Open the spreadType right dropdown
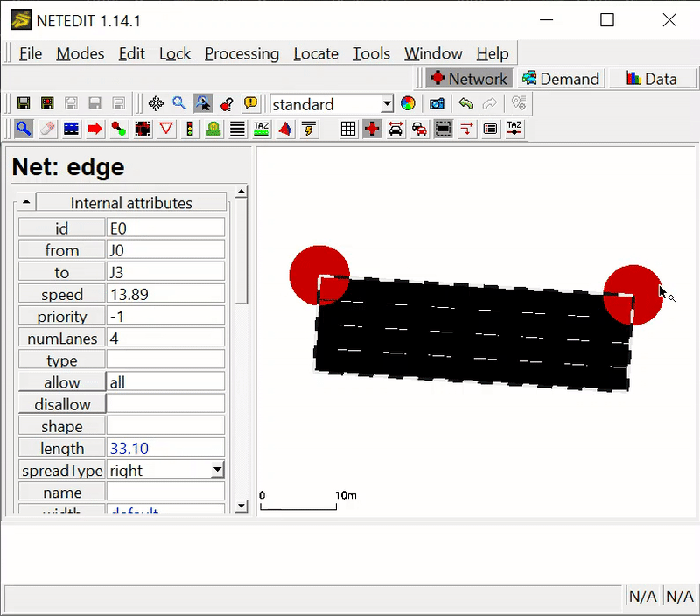 coord(217,470)
